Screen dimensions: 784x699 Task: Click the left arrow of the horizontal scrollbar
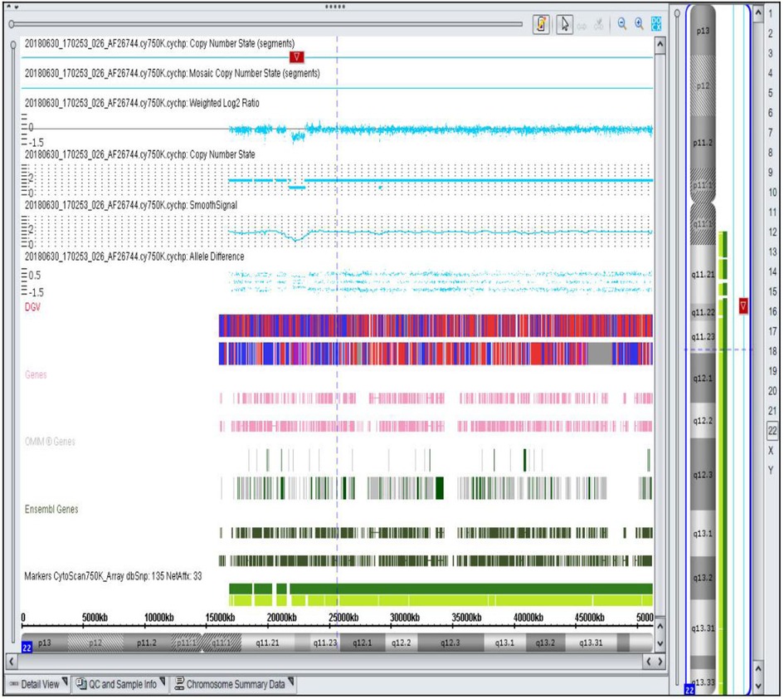pyautogui.click(x=12, y=661)
